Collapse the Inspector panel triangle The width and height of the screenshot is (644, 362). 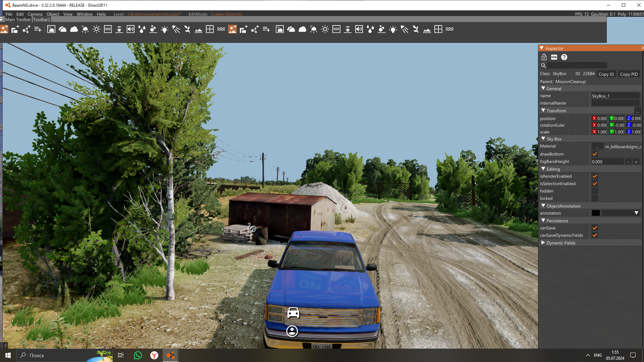542,48
